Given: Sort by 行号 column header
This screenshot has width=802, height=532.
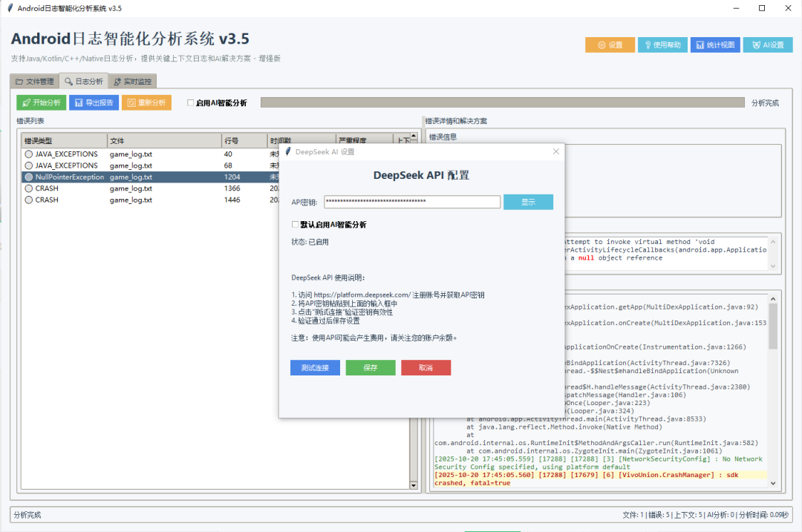Looking at the screenshot, I should 244,140.
